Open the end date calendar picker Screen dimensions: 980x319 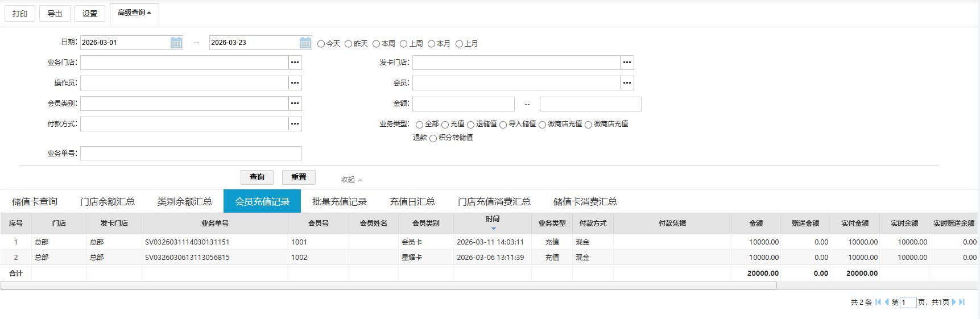[x=305, y=43]
